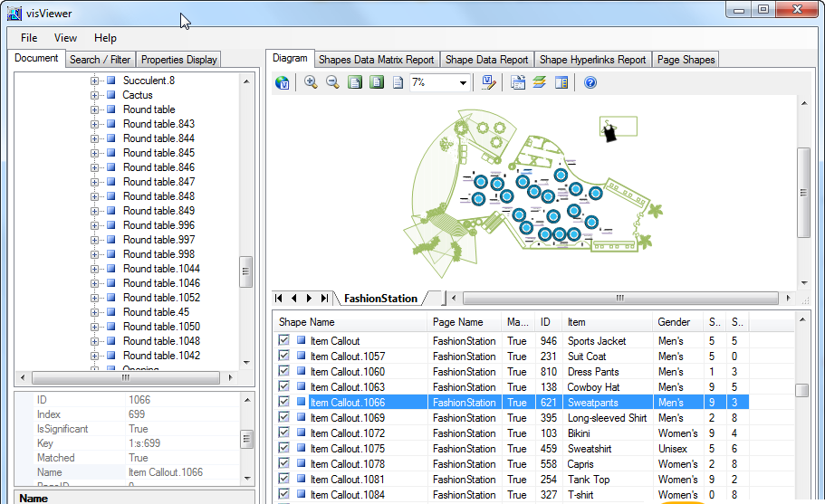
Task: Uncheck the Item Callout.1066 row checkbox
Action: (284, 402)
